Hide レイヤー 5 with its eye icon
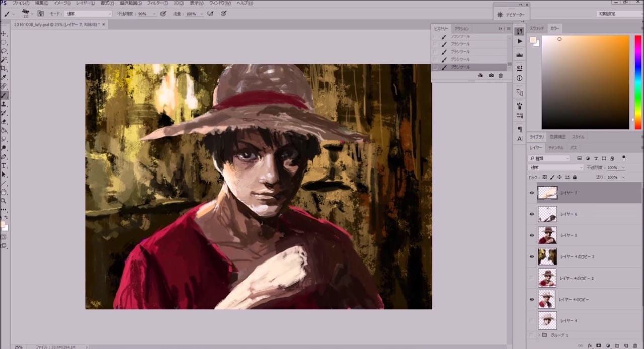The image size is (644, 349). point(532,235)
